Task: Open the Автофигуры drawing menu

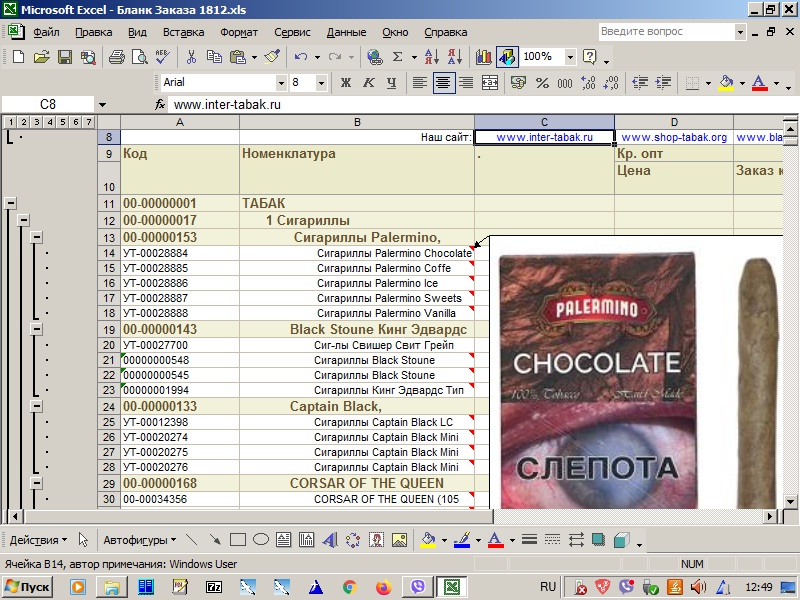Action: 139,540
